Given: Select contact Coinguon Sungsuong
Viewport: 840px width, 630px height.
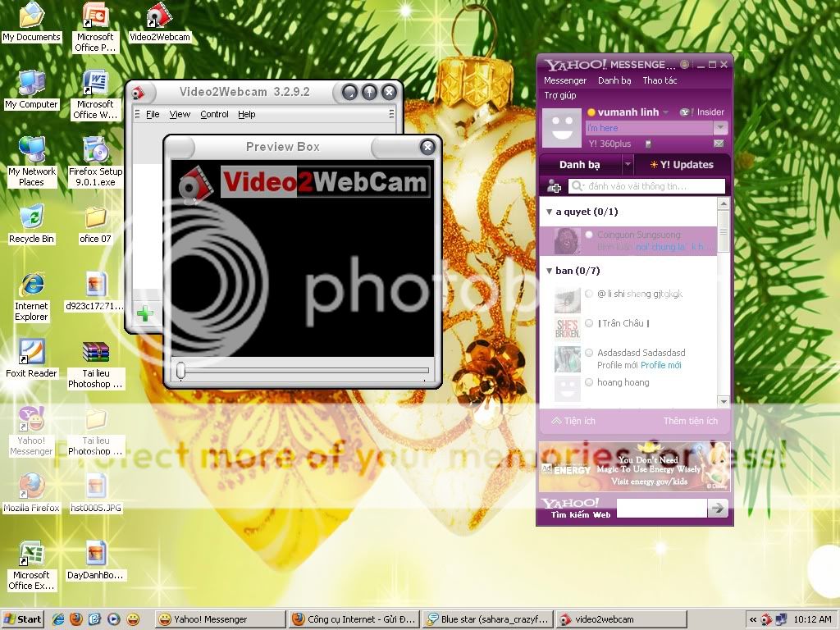Looking at the screenshot, I should pos(628,241).
